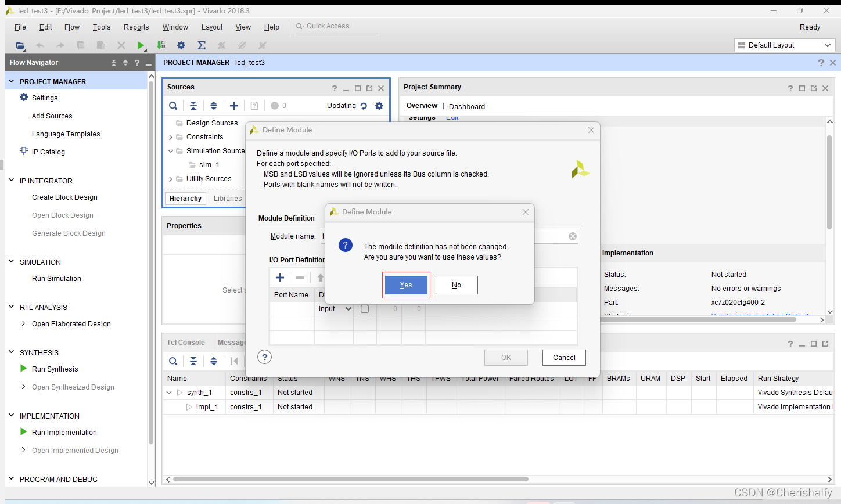841x504 pixels.
Task: Open the File menu
Action: 20,27
